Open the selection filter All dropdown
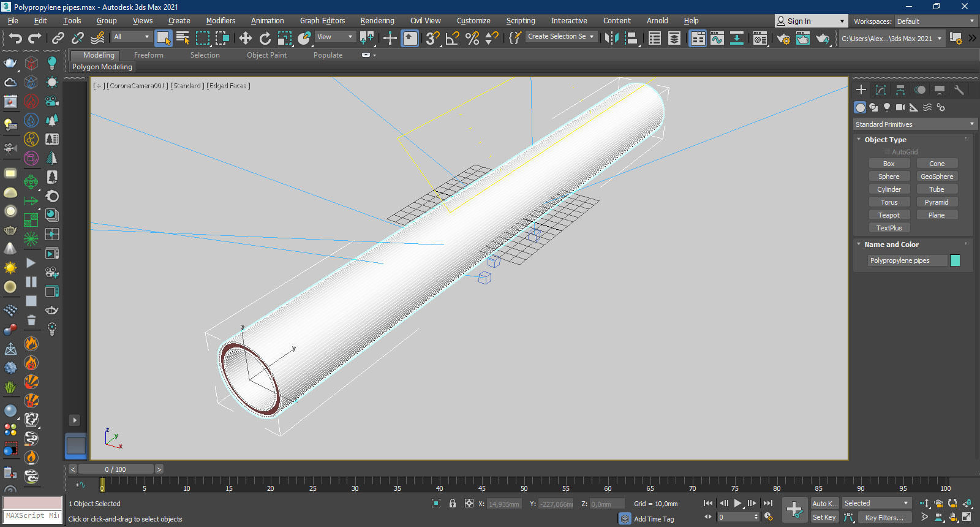The width and height of the screenshot is (980, 527). pyautogui.click(x=132, y=37)
